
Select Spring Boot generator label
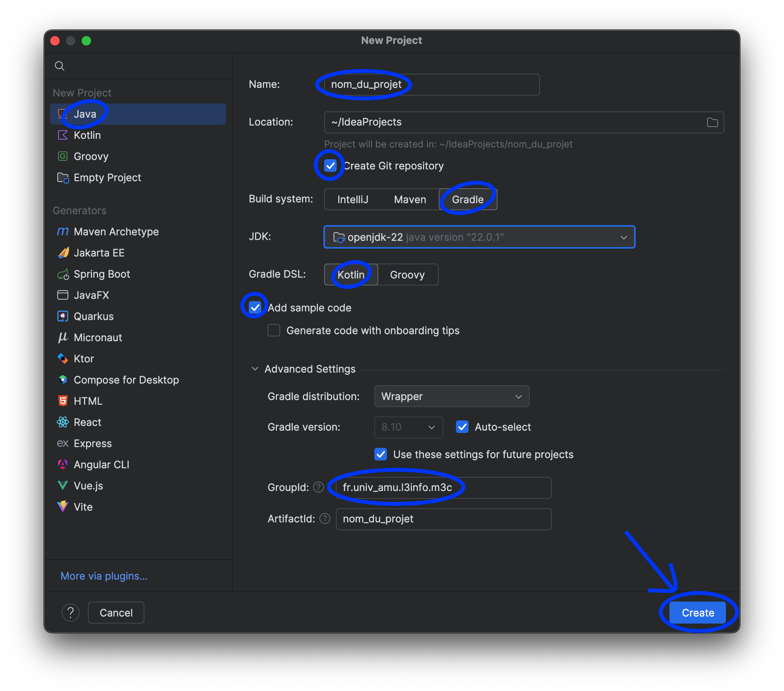point(102,274)
